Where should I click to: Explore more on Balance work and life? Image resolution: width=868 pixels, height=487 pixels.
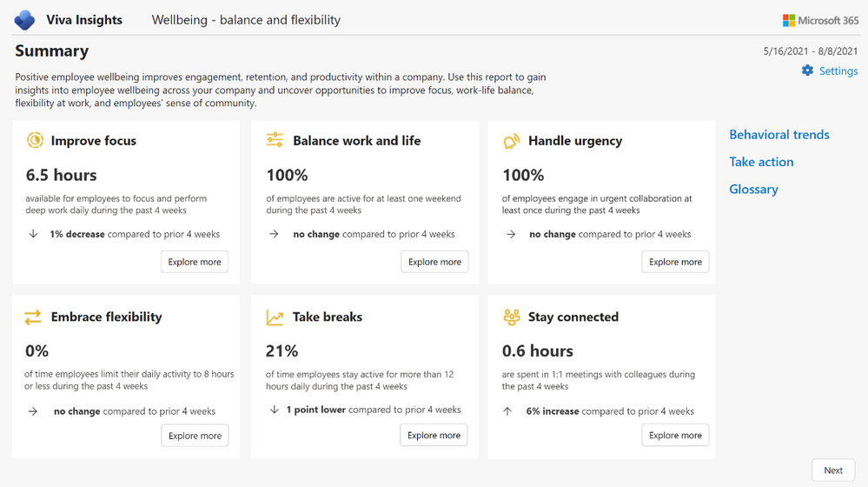click(434, 262)
